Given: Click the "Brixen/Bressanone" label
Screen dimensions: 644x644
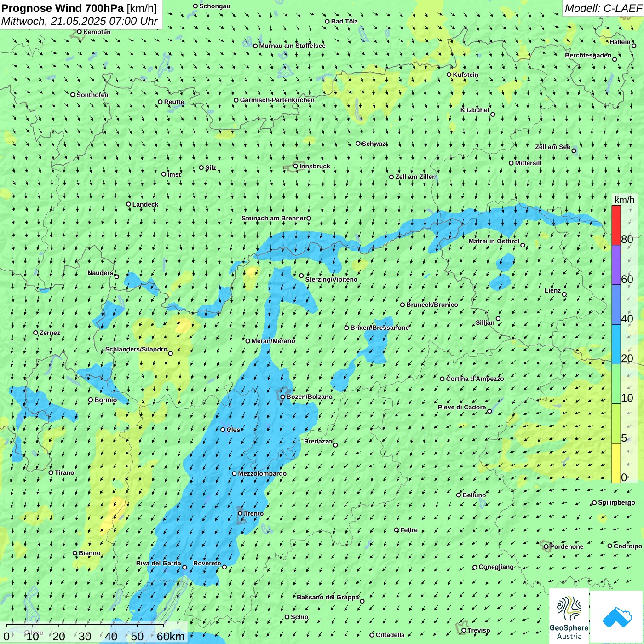Looking at the screenshot, I should click(379, 328).
